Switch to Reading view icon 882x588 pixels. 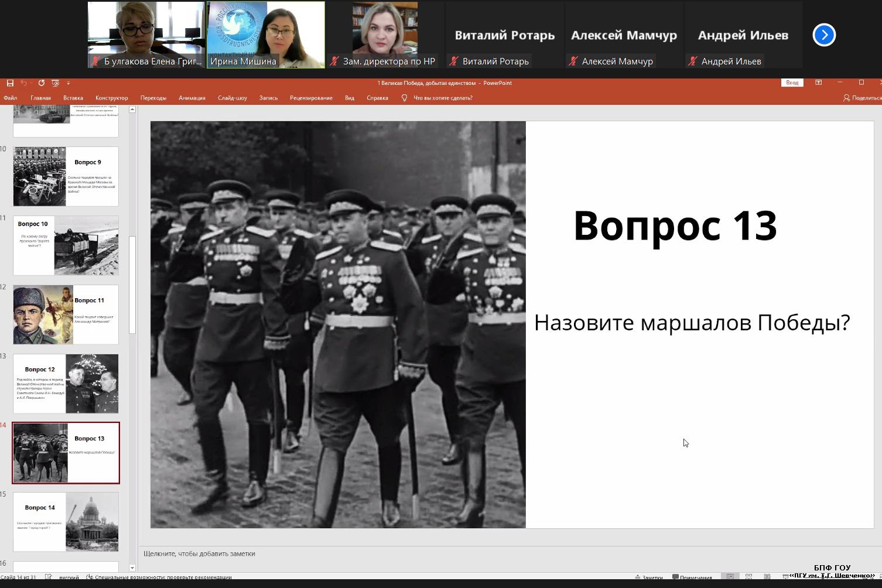point(767,577)
